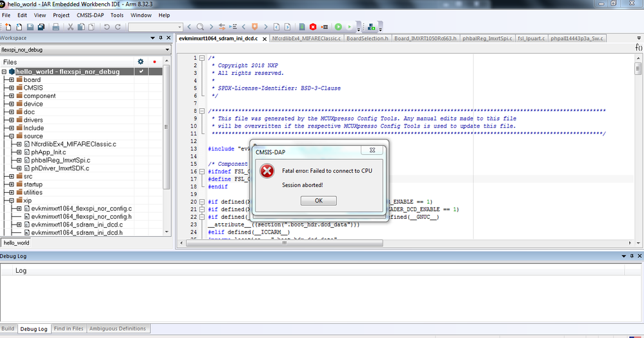Click the Go to line icon
The width and height of the screenshot is (644, 338).
[233, 26]
